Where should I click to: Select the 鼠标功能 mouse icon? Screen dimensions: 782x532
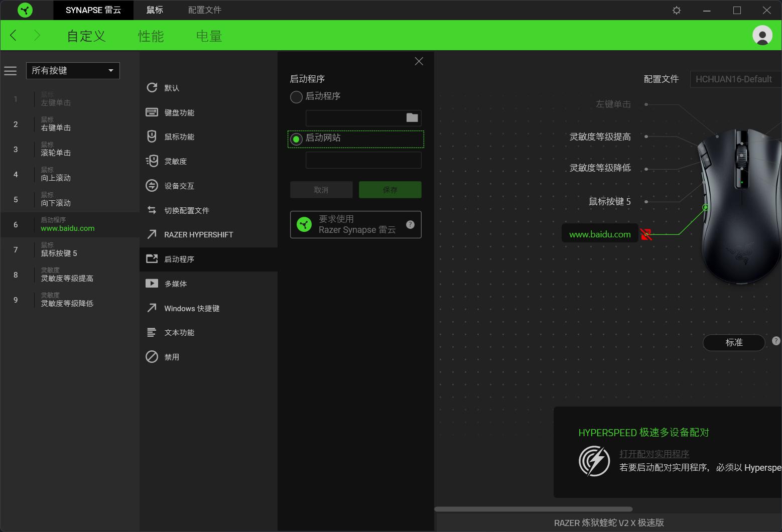tap(152, 136)
